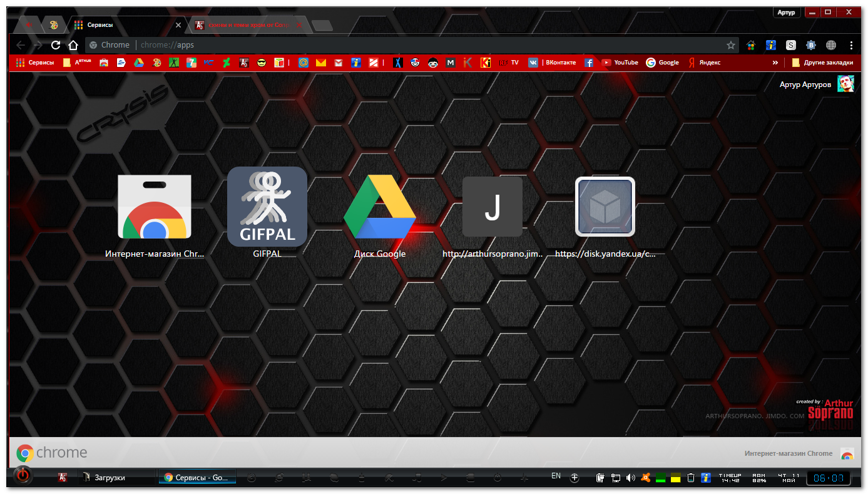Image resolution: width=868 pixels, height=494 pixels.
Task: Click the chrome://apps address bar
Action: [x=413, y=45]
